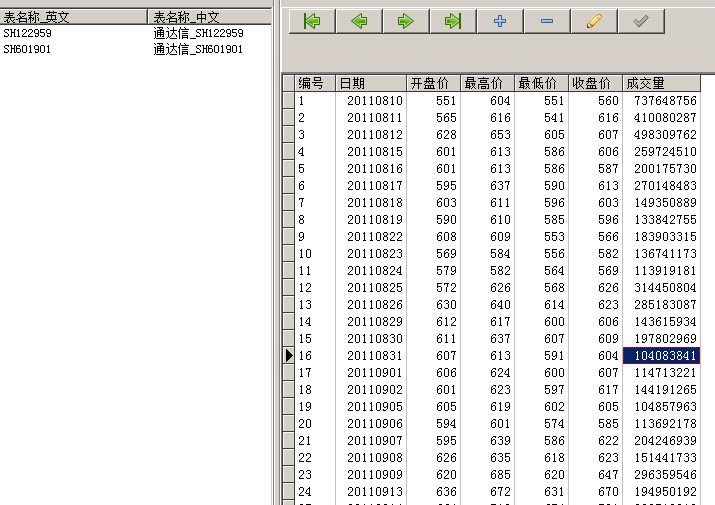Click the 表名称_英文 column header

73,17
